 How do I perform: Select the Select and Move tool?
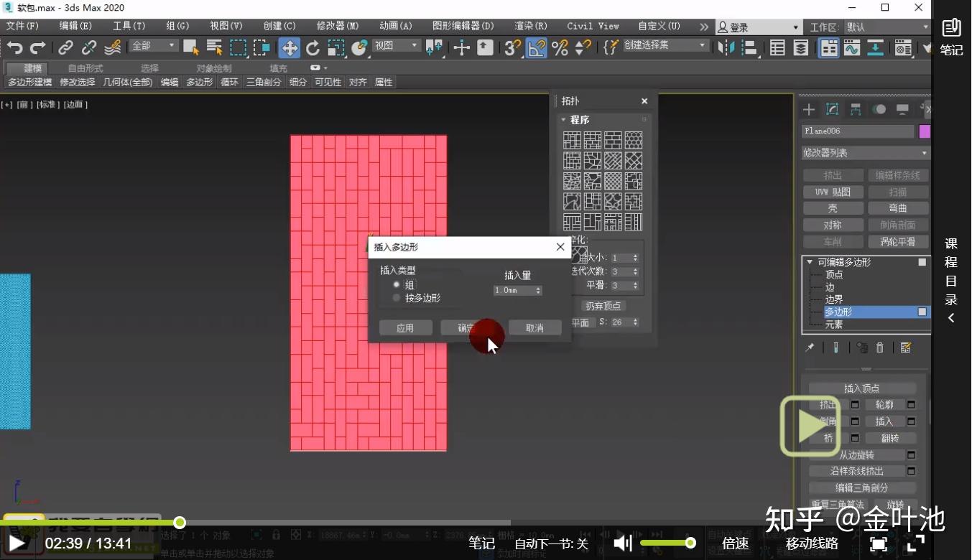coord(290,48)
